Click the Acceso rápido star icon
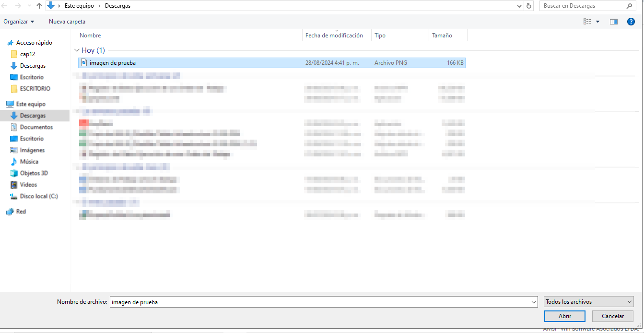Viewport: 644px width, 333px height. (11, 43)
